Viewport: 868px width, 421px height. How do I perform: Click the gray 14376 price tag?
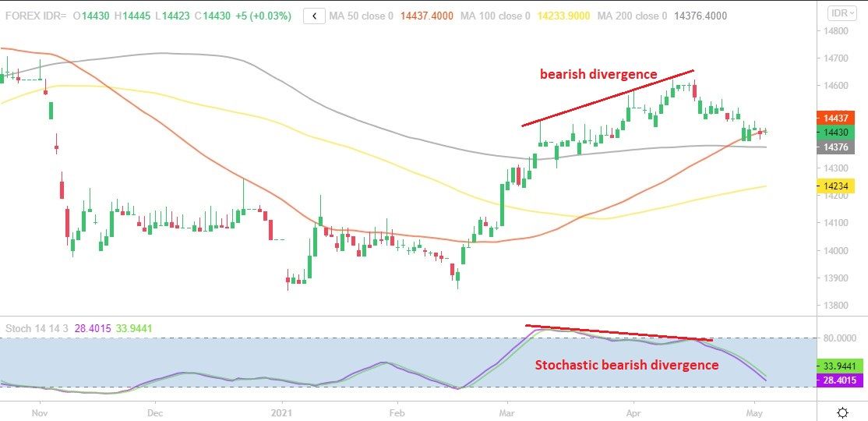(836, 147)
